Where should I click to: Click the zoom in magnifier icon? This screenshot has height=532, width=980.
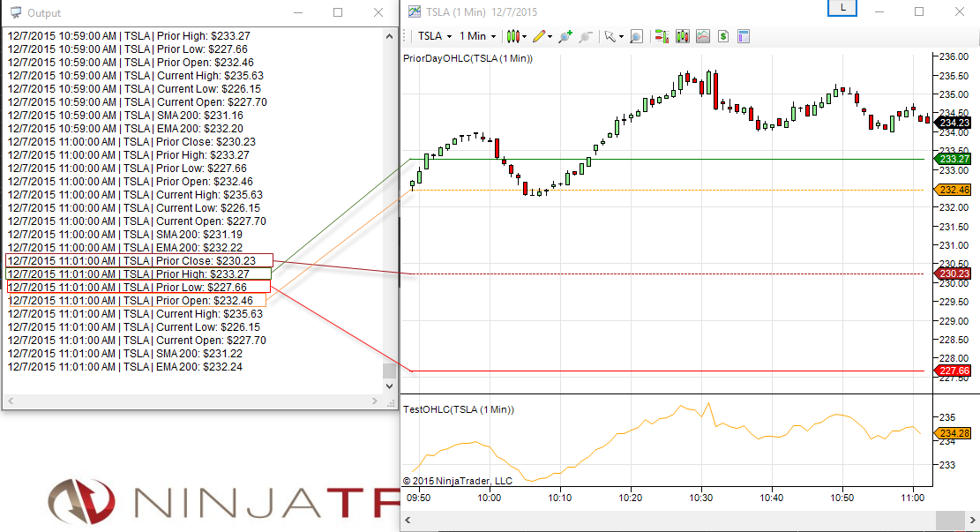pyautogui.click(x=565, y=36)
